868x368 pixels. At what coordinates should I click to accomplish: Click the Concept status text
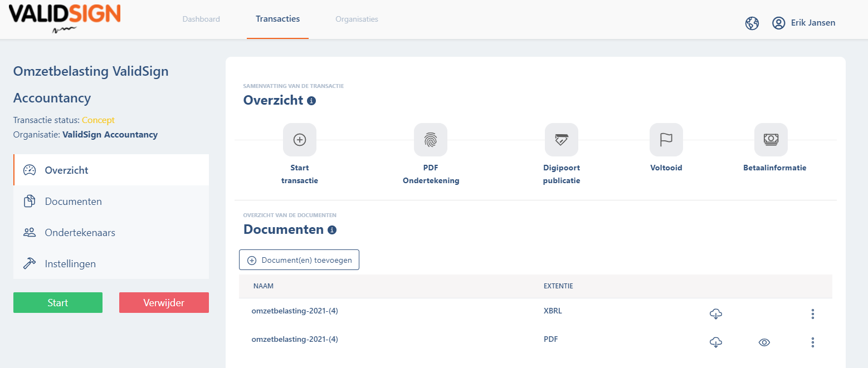[x=98, y=120]
